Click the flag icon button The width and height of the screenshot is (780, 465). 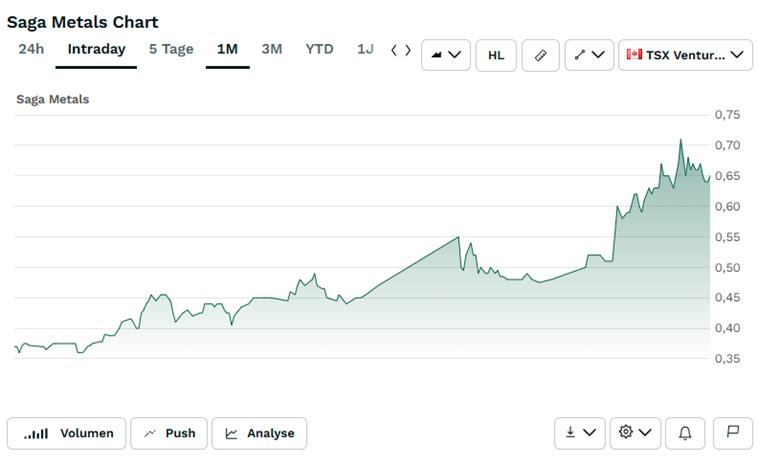[733, 433]
